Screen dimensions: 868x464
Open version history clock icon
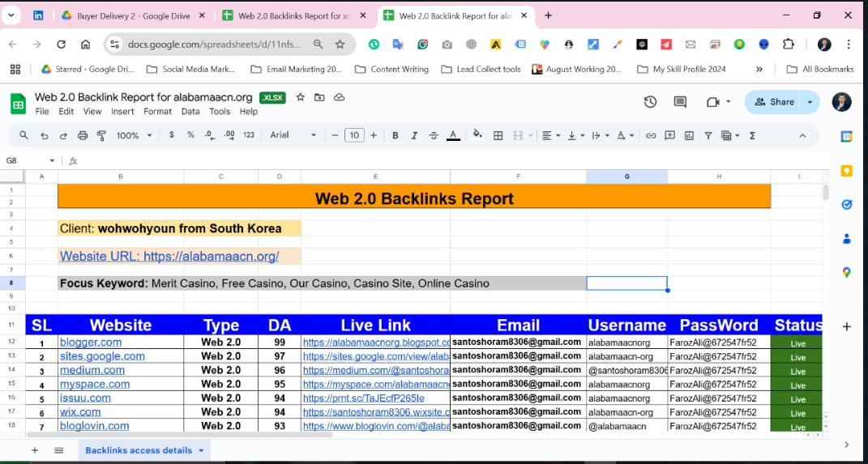(x=650, y=102)
